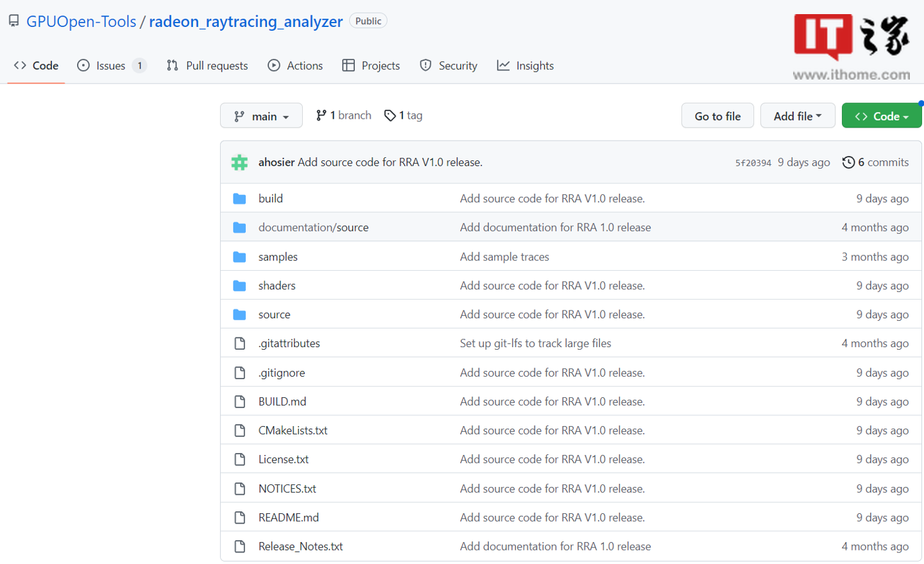Open the ahosier author link
This screenshot has height=564, width=924.
coord(277,162)
